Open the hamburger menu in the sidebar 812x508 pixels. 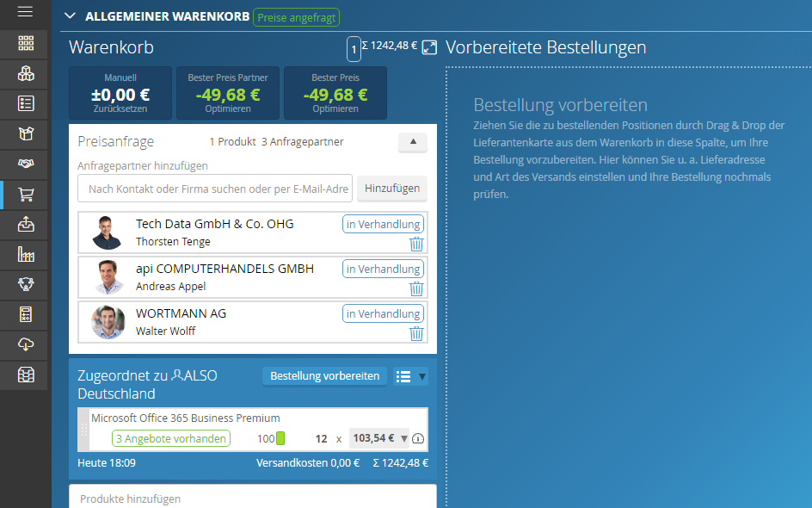[25, 12]
